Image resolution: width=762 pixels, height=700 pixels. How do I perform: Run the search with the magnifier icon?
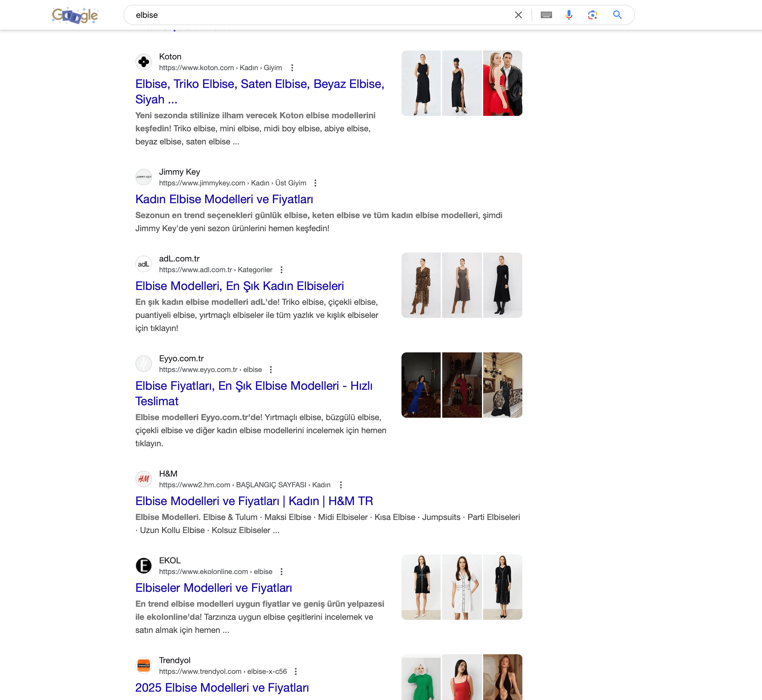coord(617,15)
